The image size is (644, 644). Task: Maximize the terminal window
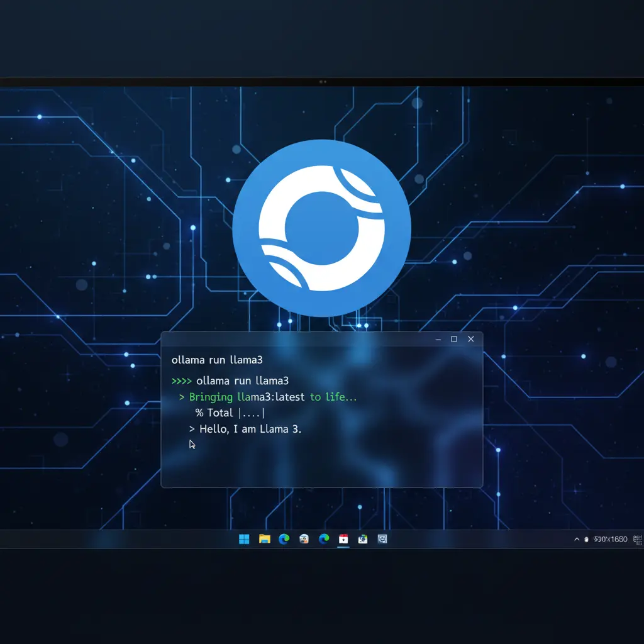[454, 339]
